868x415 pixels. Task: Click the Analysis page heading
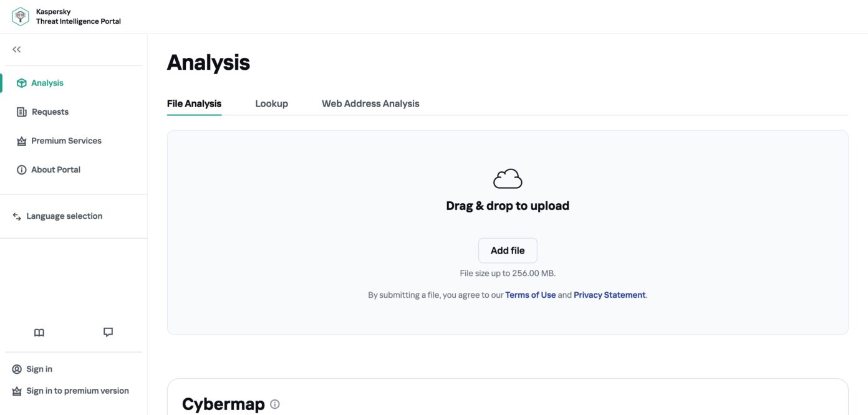click(x=208, y=62)
